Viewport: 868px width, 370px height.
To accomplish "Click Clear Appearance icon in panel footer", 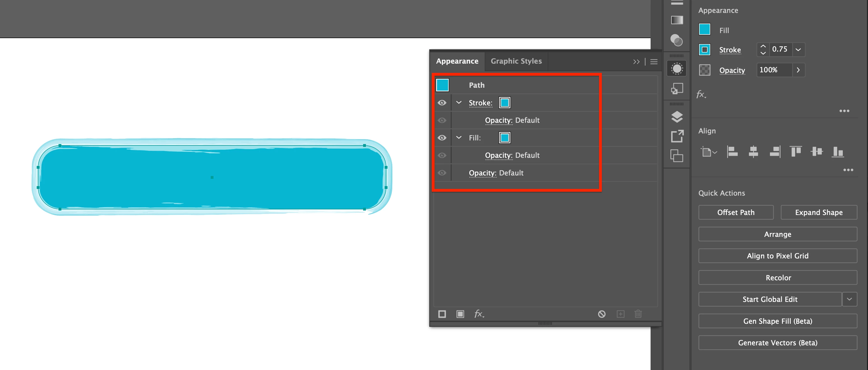I will click(x=602, y=314).
